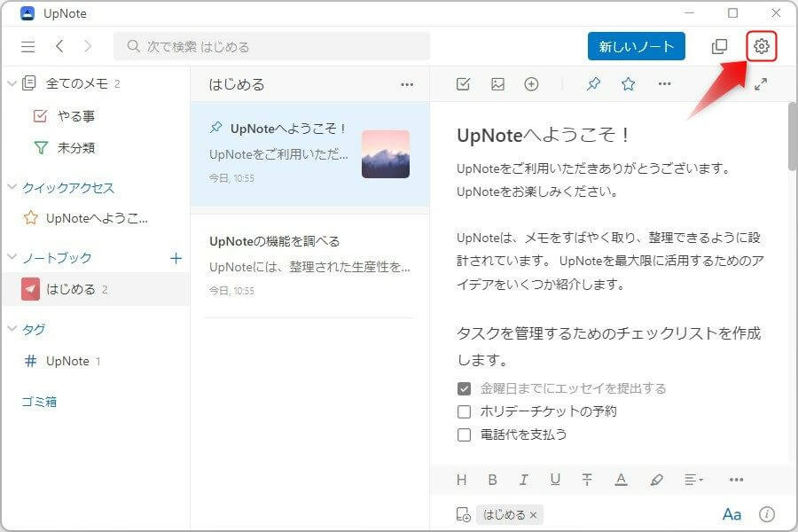Toggle the star bookmark icon in toolbar
This screenshot has height=532, width=798.
pyautogui.click(x=629, y=84)
